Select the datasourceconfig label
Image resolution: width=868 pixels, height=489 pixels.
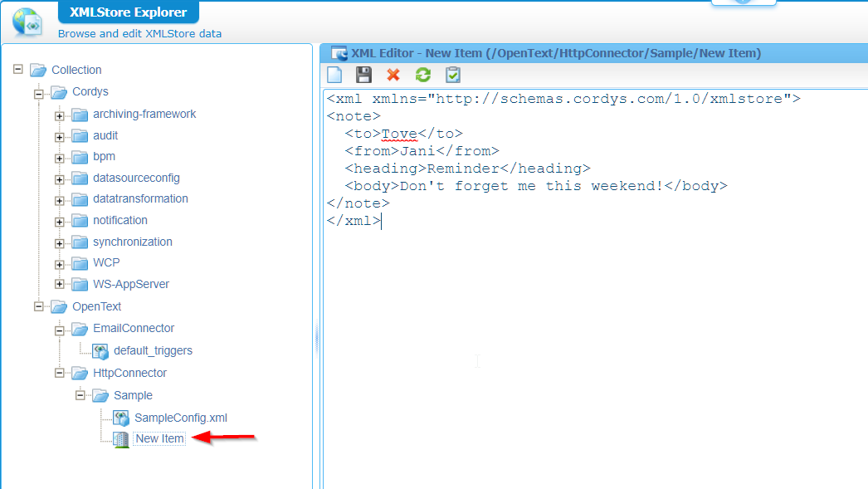point(136,178)
